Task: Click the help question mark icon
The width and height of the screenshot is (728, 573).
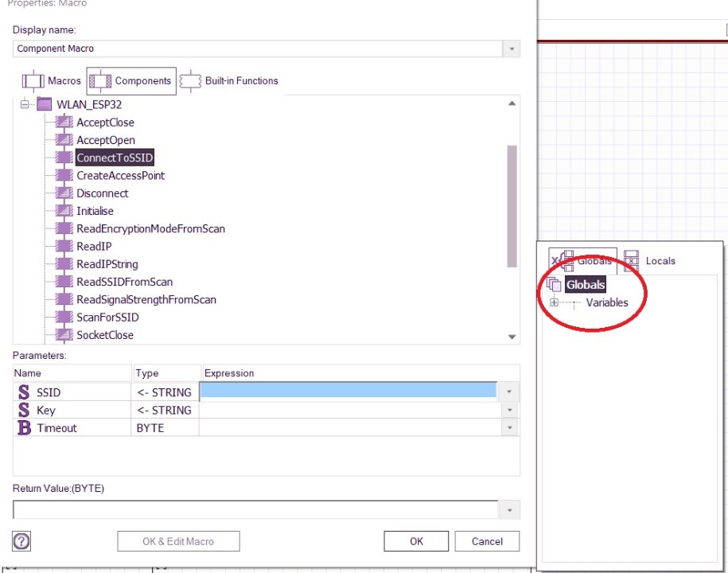Action: pos(22,541)
